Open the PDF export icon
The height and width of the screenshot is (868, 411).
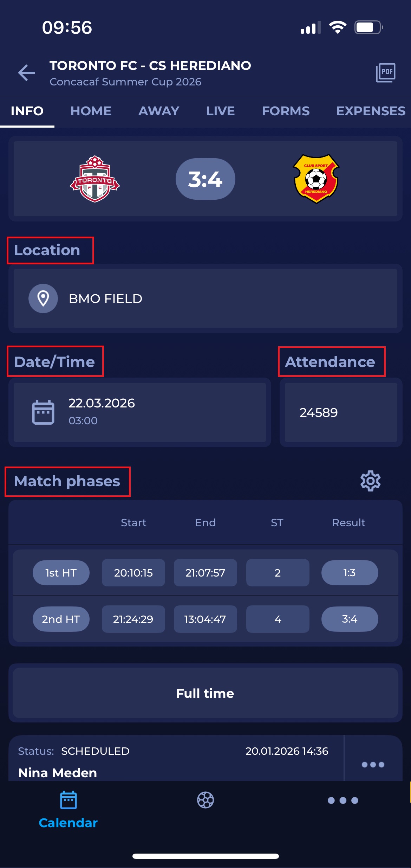(x=386, y=73)
